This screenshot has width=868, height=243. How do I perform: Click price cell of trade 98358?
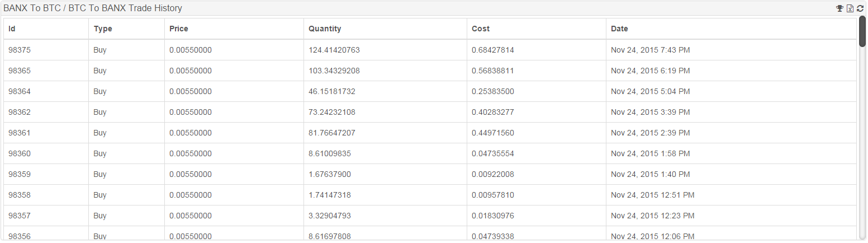234,195
